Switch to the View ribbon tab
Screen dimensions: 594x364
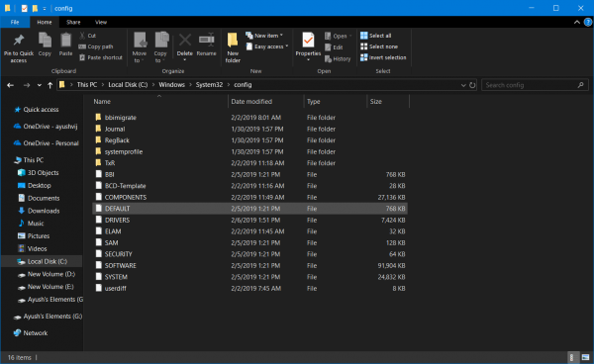click(101, 22)
